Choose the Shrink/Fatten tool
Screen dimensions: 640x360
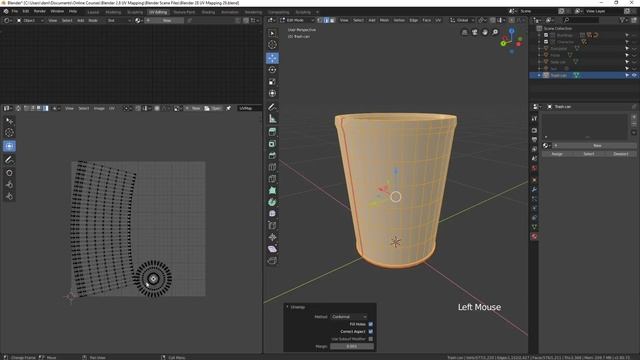272,237
